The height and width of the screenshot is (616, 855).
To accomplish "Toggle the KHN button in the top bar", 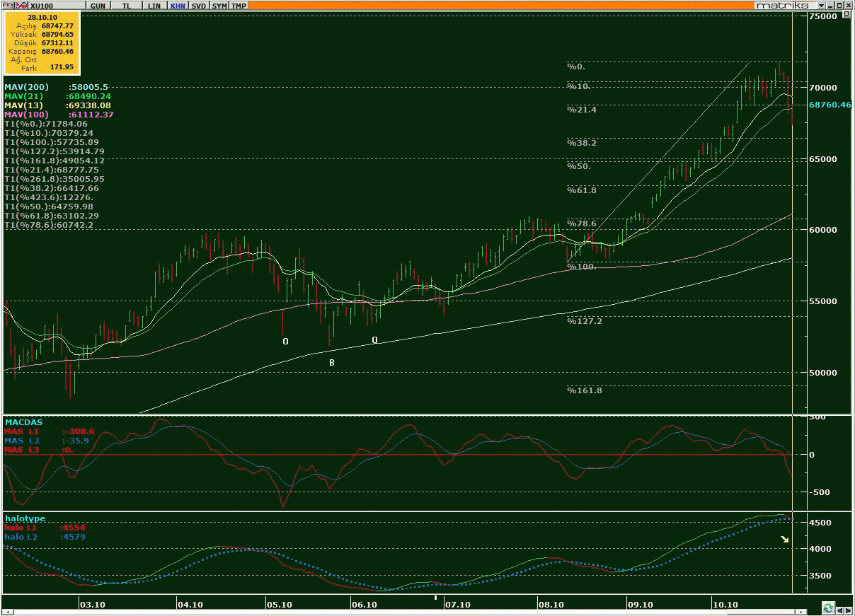I will click(x=177, y=6).
